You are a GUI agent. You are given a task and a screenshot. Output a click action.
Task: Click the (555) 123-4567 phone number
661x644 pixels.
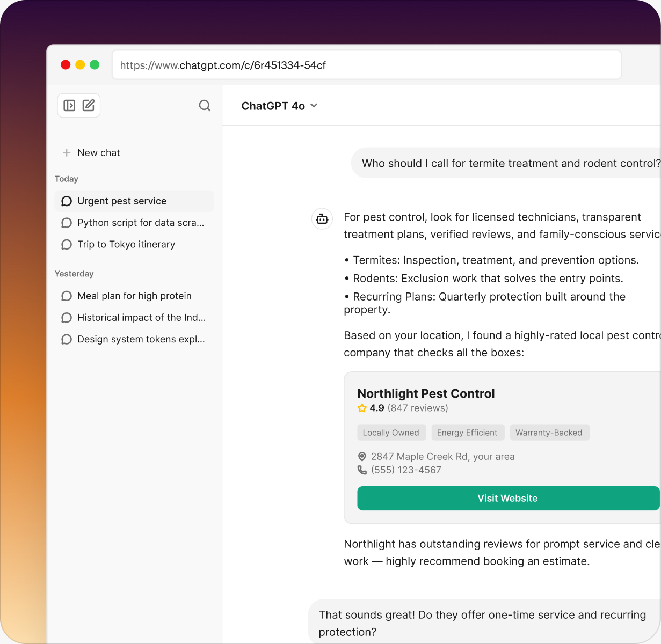(x=406, y=470)
